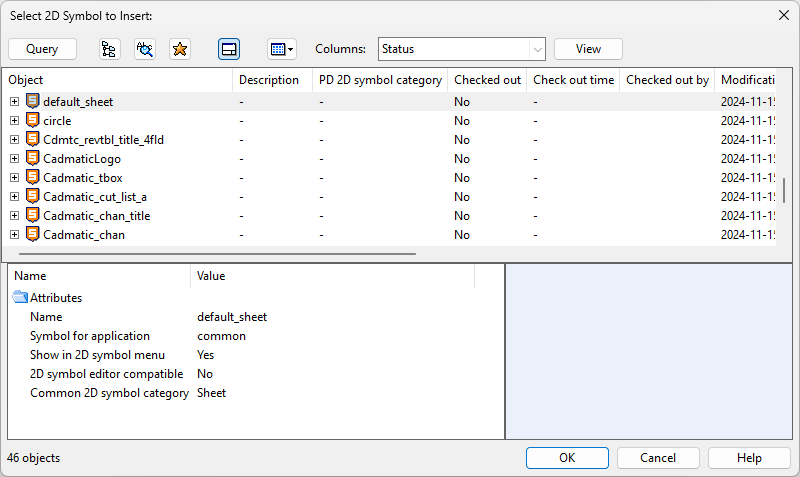This screenshot has width=800, height=477.
Task: Select the circle symbol icon
Action: point(33,121)
